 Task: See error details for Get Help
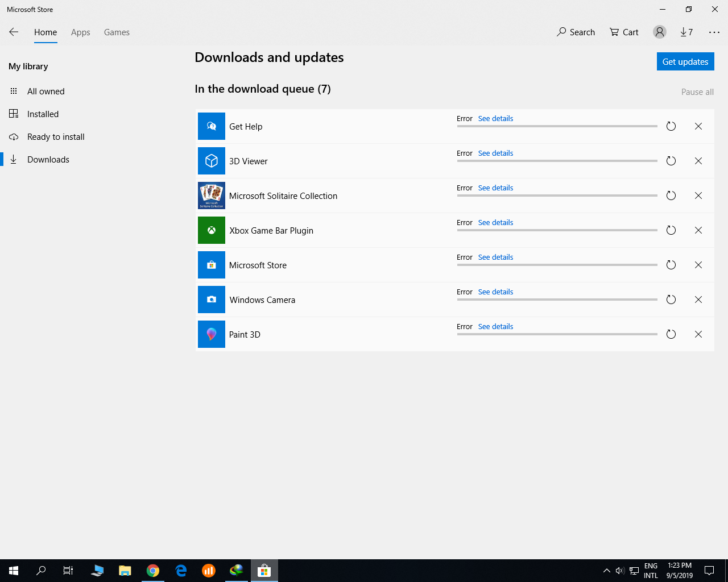coord(495,118)
